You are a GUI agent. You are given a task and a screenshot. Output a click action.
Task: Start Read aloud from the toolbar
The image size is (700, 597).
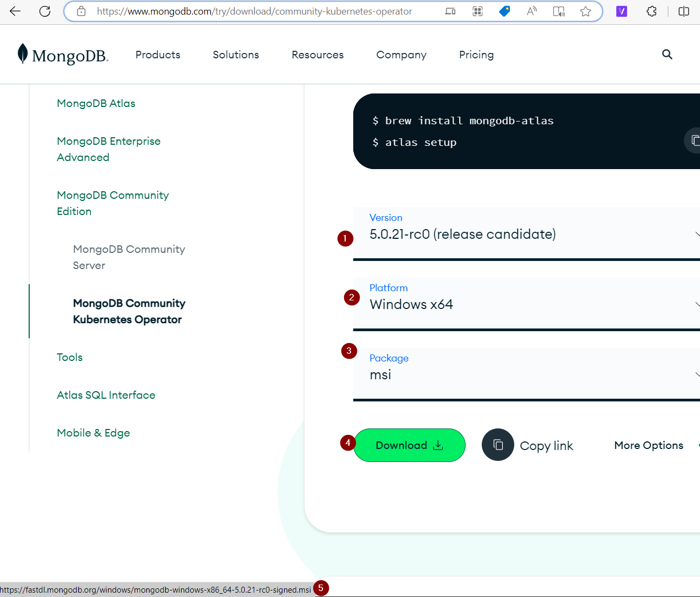tap(531, 11)
